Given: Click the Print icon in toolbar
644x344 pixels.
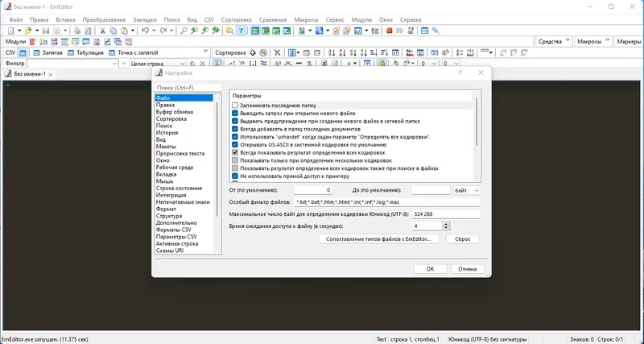Looking at the screenshot, I should pos(77,31).
